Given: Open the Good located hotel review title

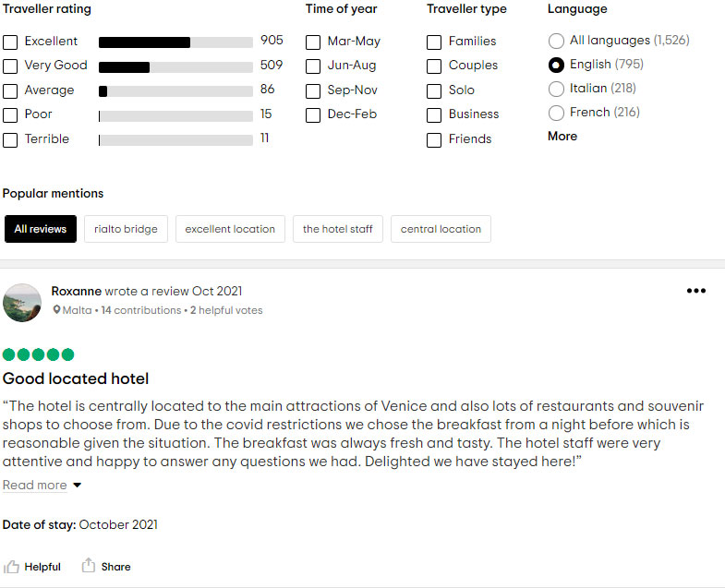Looking at the screenshot, I should 76,378.
